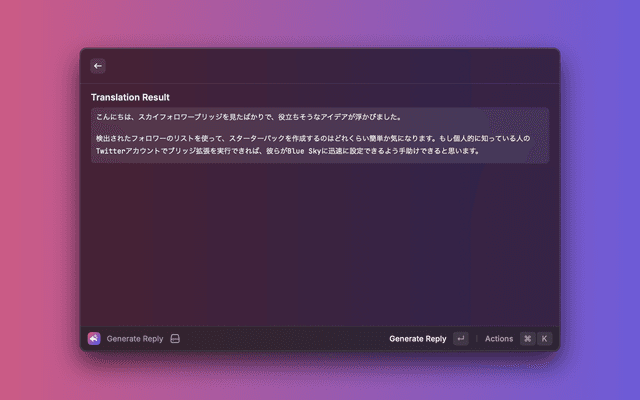Open the Actions menu
The width and height of the screenshot is (640, 400).
[x=498, y=339]
